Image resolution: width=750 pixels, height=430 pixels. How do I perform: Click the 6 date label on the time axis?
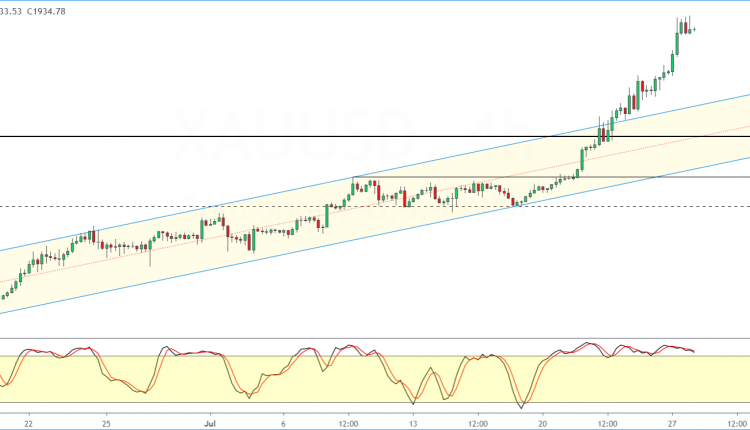[x=285, y=422]
